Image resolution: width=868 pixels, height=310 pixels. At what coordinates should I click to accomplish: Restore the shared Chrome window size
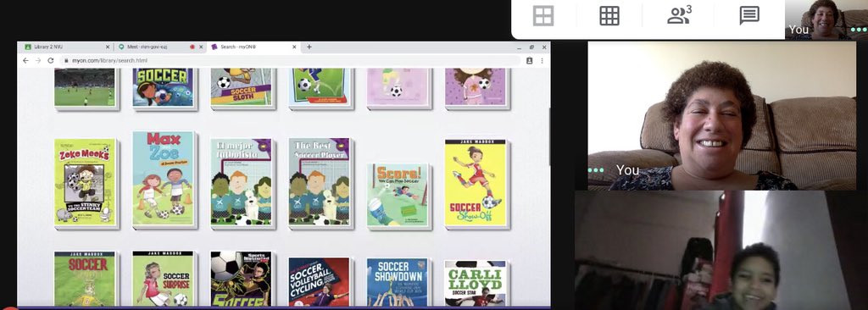pyautogui.click(x=531, y=47)
